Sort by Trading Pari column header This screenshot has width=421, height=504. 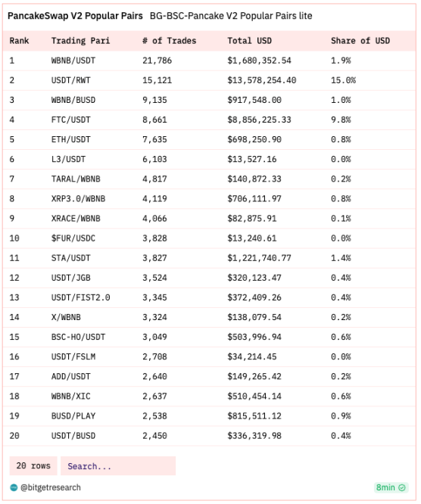point(80,41)
